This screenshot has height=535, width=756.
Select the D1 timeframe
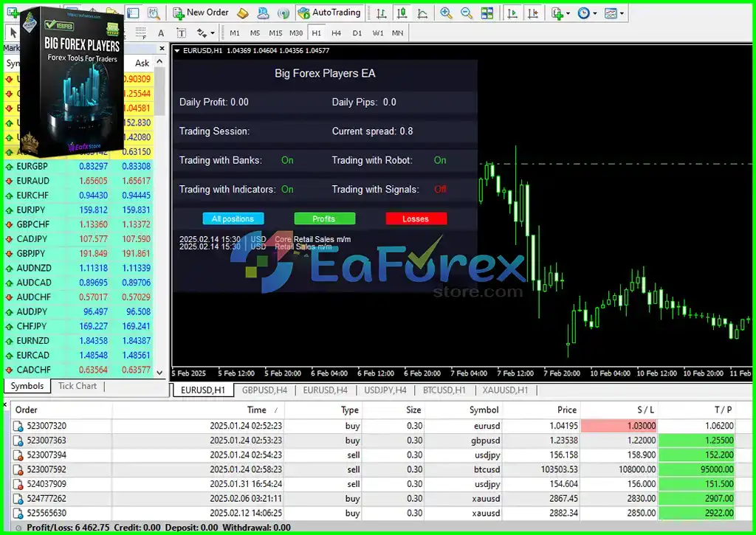(x=357, y=32)
